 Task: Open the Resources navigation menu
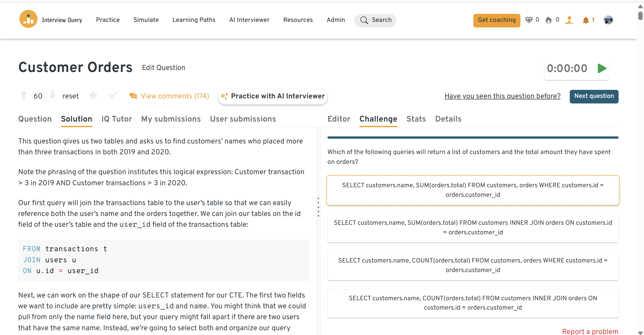pyautogui.click(x=298, y=20)
